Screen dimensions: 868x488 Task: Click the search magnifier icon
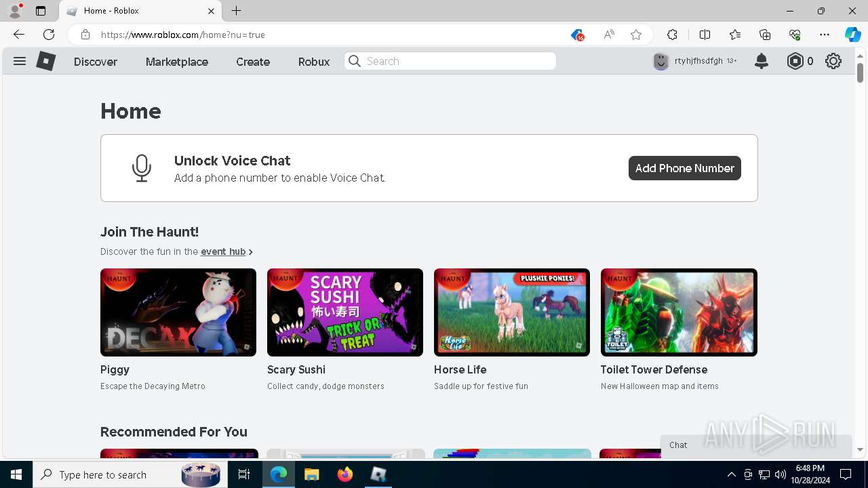click(355, 61)
